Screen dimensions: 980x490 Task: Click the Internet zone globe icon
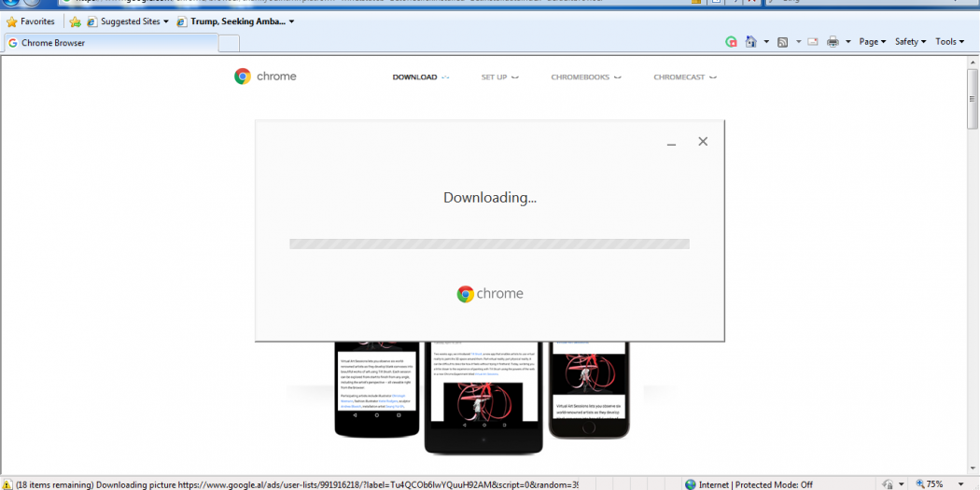coord(691,484)
